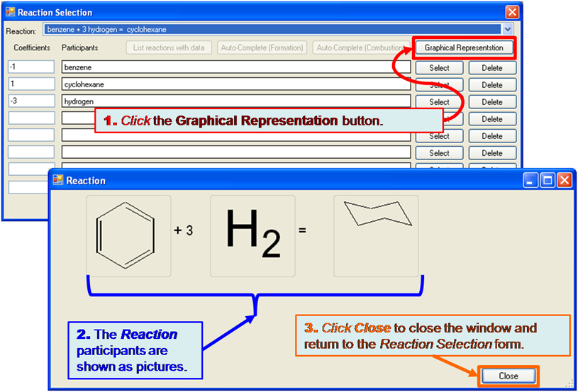Click Auto-Complete (Combustion) button
This screenshot has width=578, height=392.
click(x=360, y=48)
